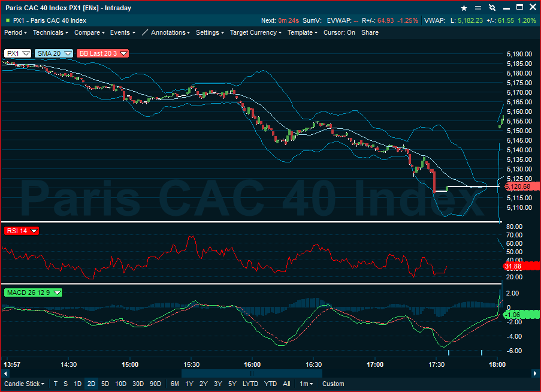Click the Custom period button
541x392 pixels.
(333, 384)
